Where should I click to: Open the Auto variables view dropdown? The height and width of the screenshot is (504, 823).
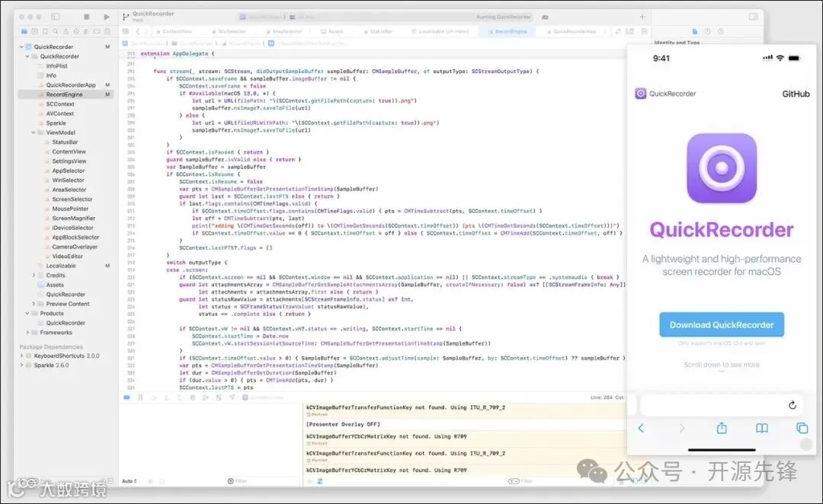(x=130, y=481)
